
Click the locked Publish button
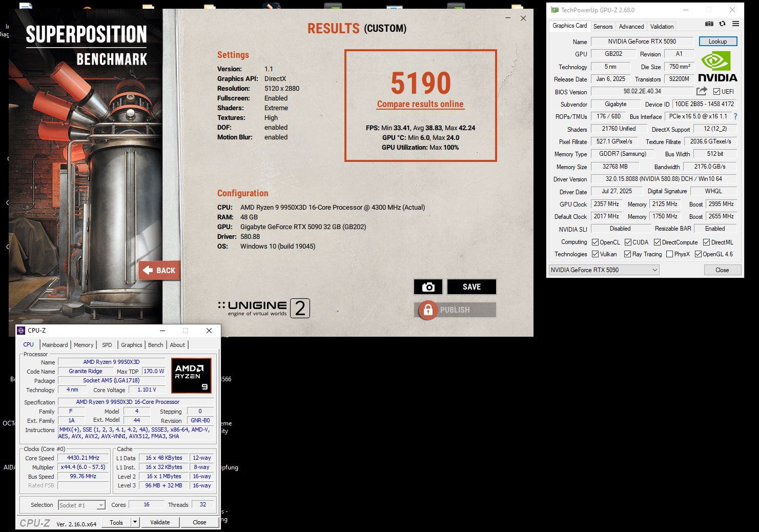pos(455,310)
